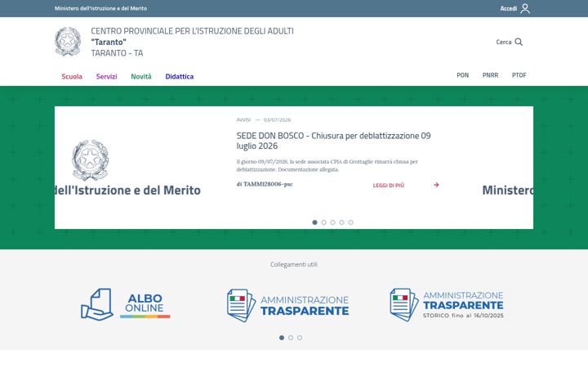Select first news carousel dot
This screenshot has width=588, height=368.
tap(314, 222)
